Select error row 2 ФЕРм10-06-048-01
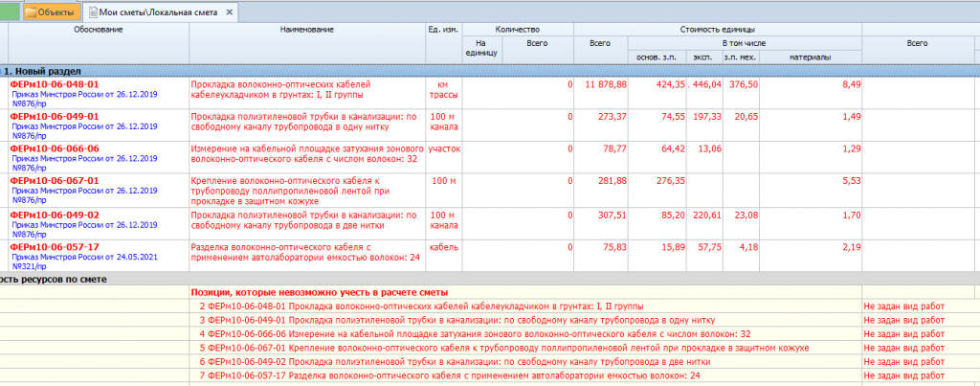 click(422, 307)
